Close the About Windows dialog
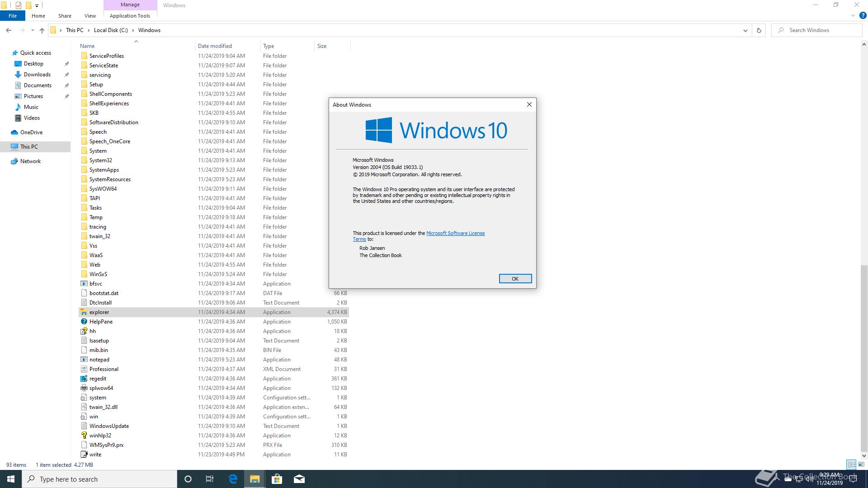Screen dimensions: 868x488 [x=529, y=104]
